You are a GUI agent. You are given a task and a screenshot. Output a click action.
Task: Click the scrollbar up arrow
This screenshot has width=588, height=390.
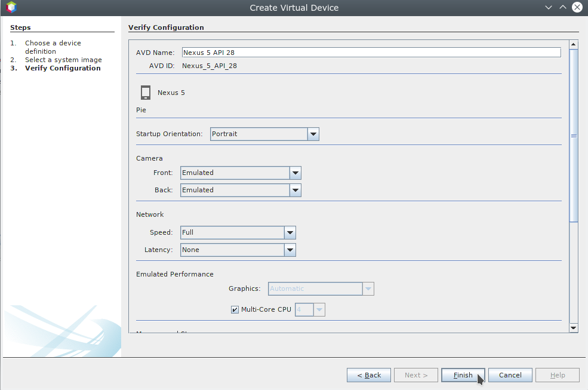click(x=574, y=45)
